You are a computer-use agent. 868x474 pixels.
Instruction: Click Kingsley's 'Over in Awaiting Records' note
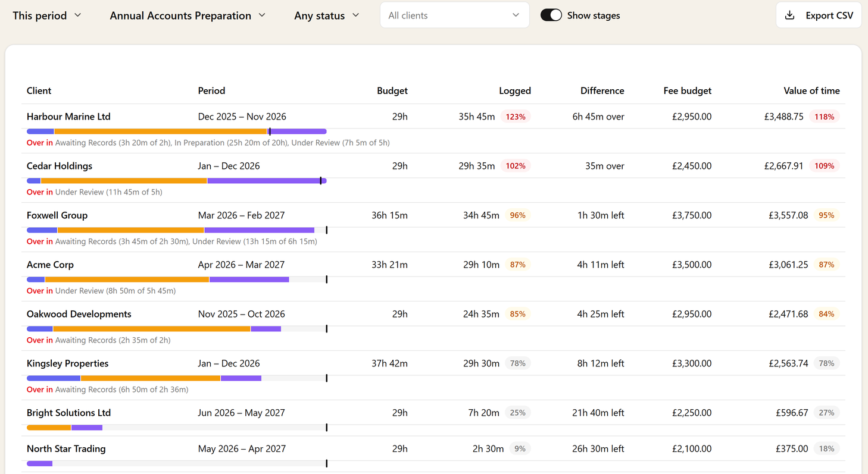pyautogui.click(x=108, y=390)
